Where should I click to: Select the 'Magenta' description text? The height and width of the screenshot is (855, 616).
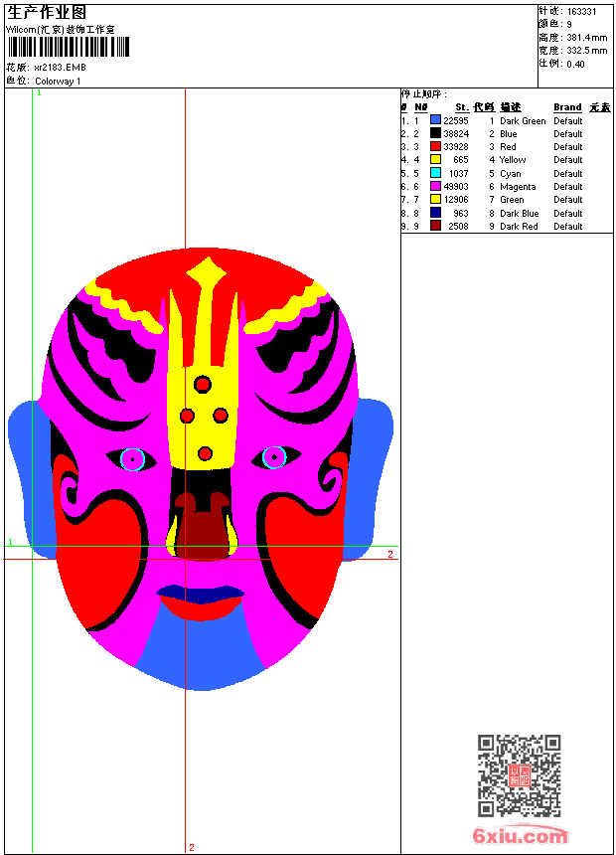(x=518, y=187)
